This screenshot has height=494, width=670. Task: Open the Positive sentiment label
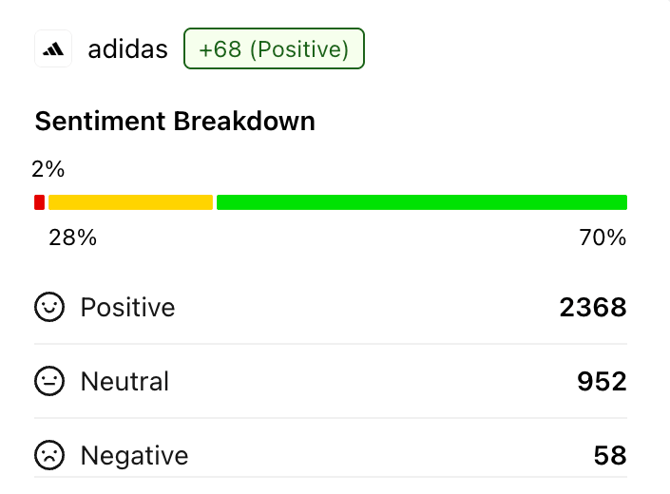point(128,307)
